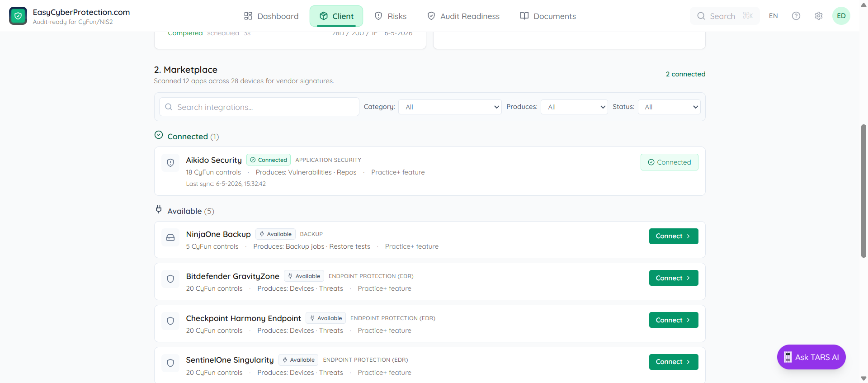The width and height of the screenshot is (868, 383).
Task: Open settings via the gear icon
Action: [819, 16]
